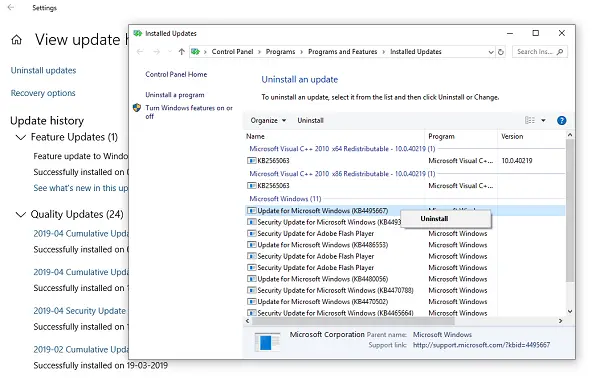The image size is (600, 378).
Task: Go back using Settings back arrow
Action: (x=11, y=7)
